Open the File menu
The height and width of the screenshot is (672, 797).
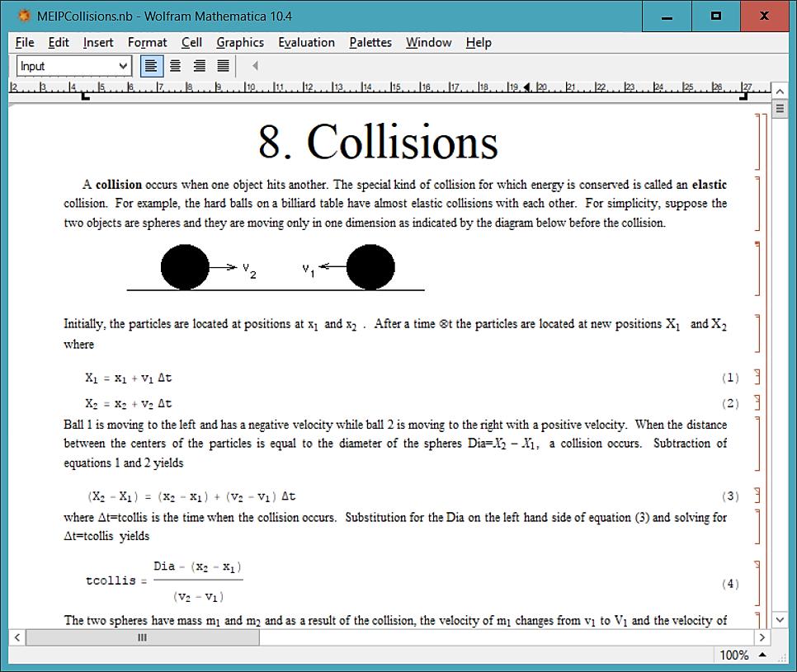25,43
